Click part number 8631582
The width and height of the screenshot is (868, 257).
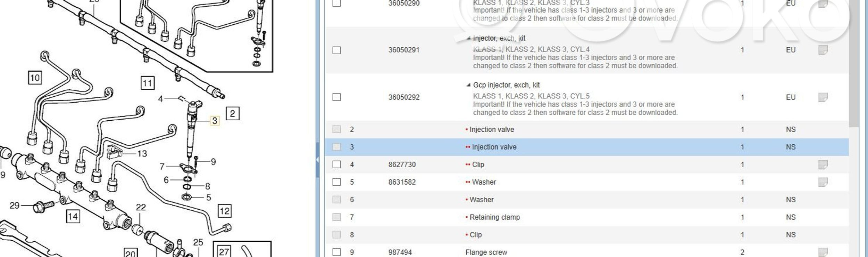tap(402, 182)
